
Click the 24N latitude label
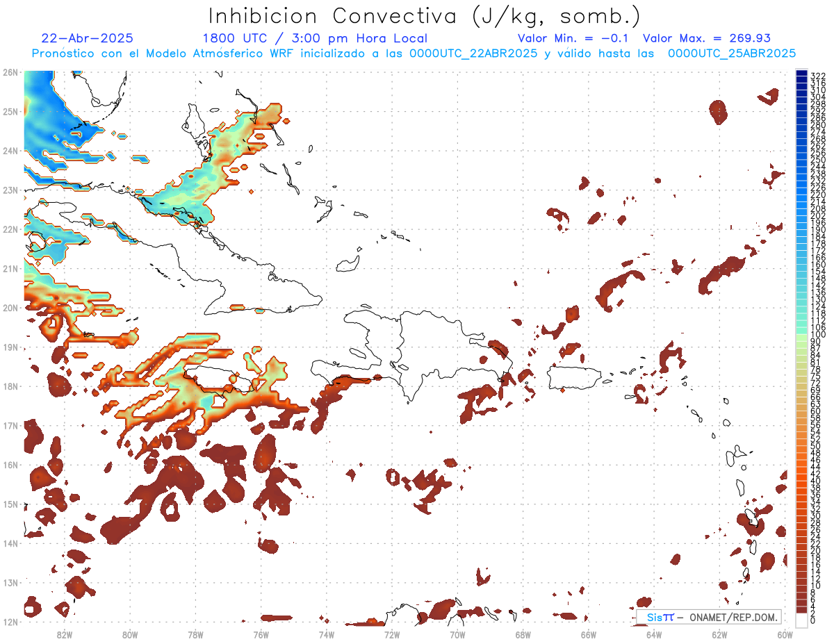(10, 151)
